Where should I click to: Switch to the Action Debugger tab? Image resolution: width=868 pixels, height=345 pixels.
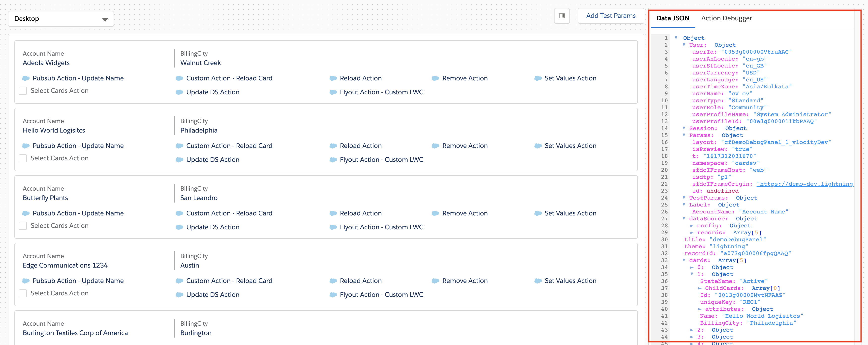tap(726, 18)
